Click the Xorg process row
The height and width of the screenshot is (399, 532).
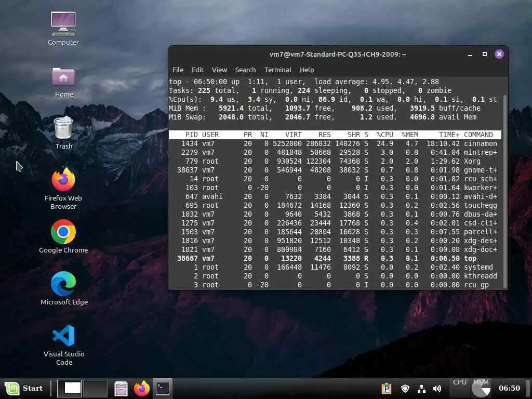tap(335, 161)
